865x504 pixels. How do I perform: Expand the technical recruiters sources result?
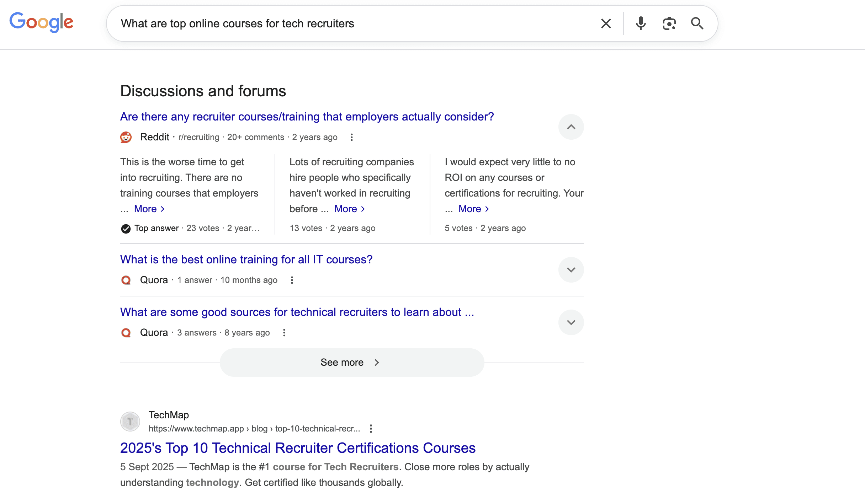tap(571, 322)
